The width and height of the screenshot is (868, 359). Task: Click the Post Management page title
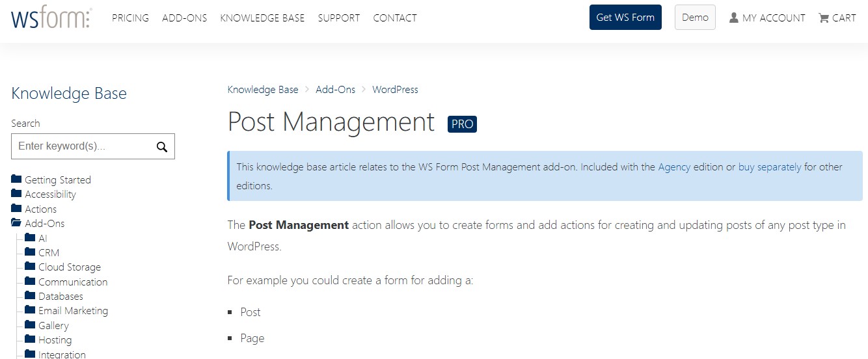(x=331, y=122)
